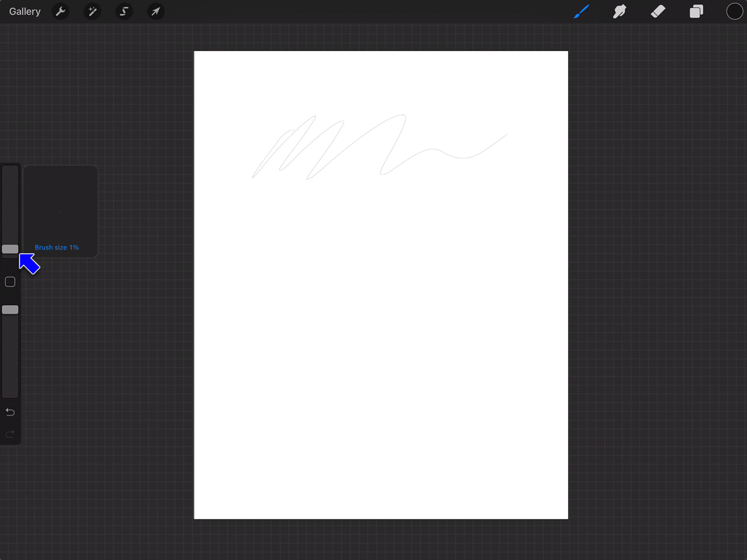747x560 pixels.
Task: Select the Paint brush tool
Action: pos(581,11)
